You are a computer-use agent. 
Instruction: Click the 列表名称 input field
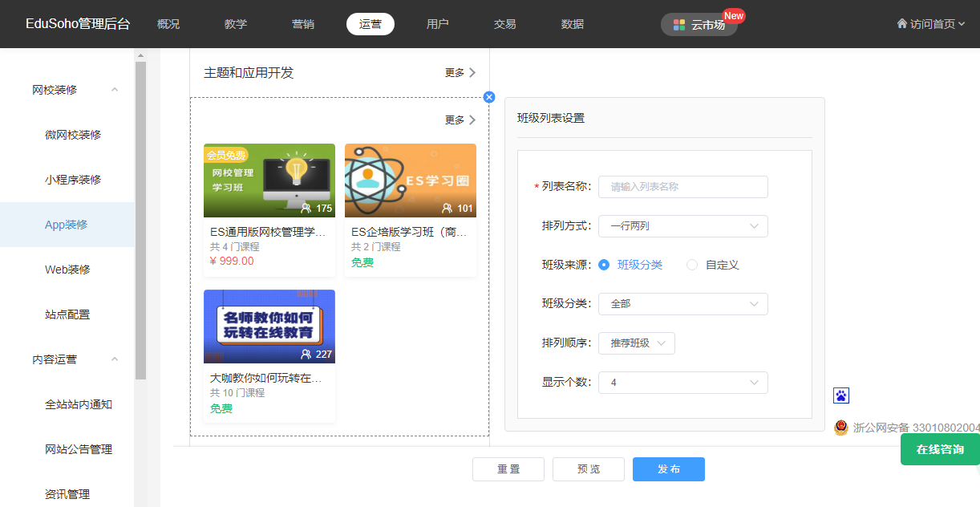tap(683, 187)
